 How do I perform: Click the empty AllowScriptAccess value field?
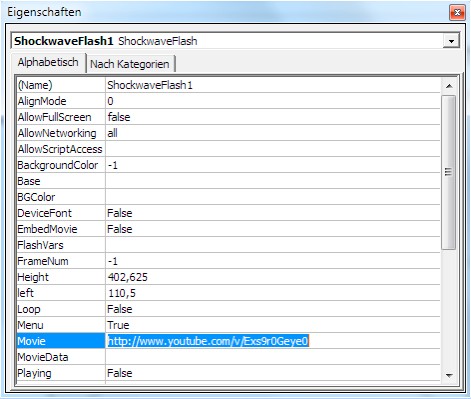[x=273, y=149]
